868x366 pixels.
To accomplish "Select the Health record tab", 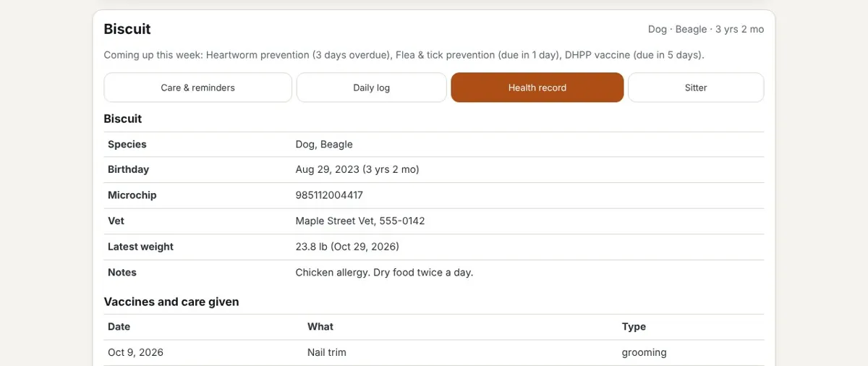I will point(537,88).
